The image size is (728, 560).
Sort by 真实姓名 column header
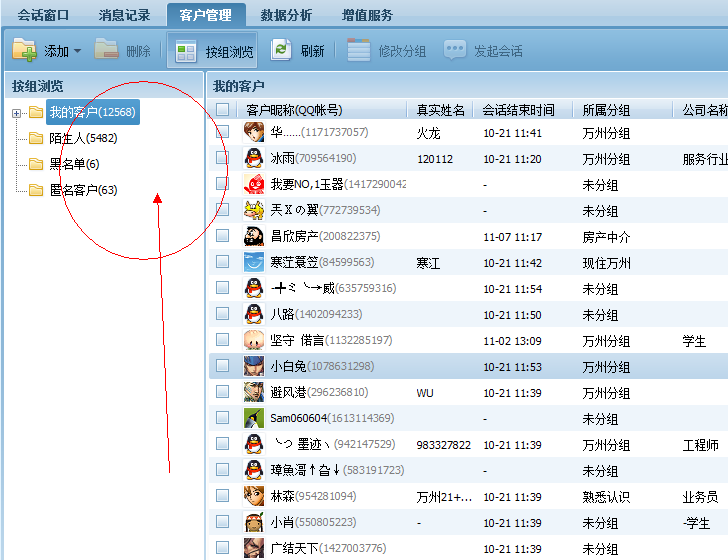[x=440, y=110]
